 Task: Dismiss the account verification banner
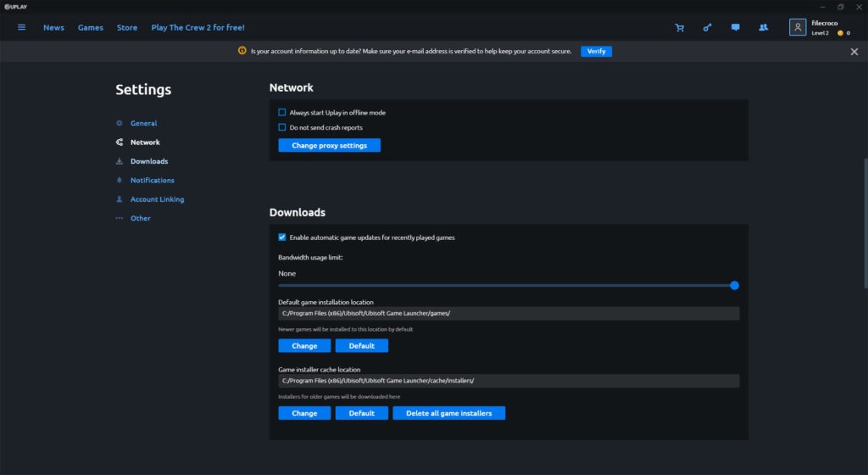click(854, 52)
